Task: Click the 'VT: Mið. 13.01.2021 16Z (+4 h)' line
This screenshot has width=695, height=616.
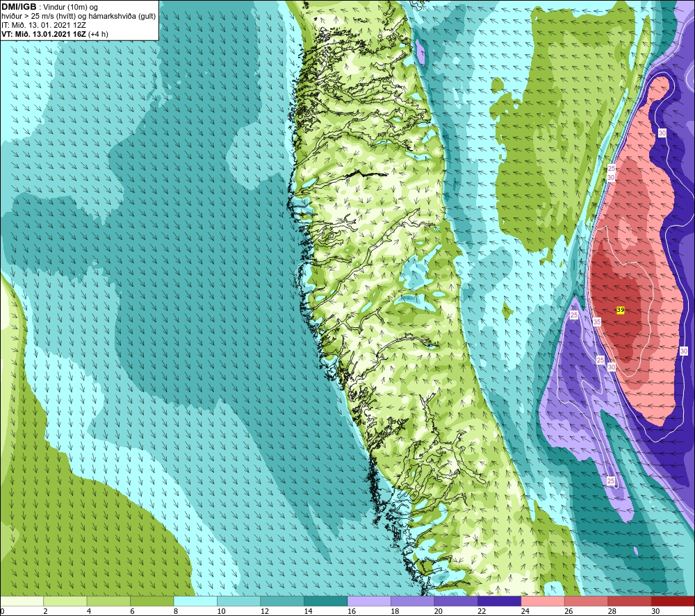Action: pos(54,34)
